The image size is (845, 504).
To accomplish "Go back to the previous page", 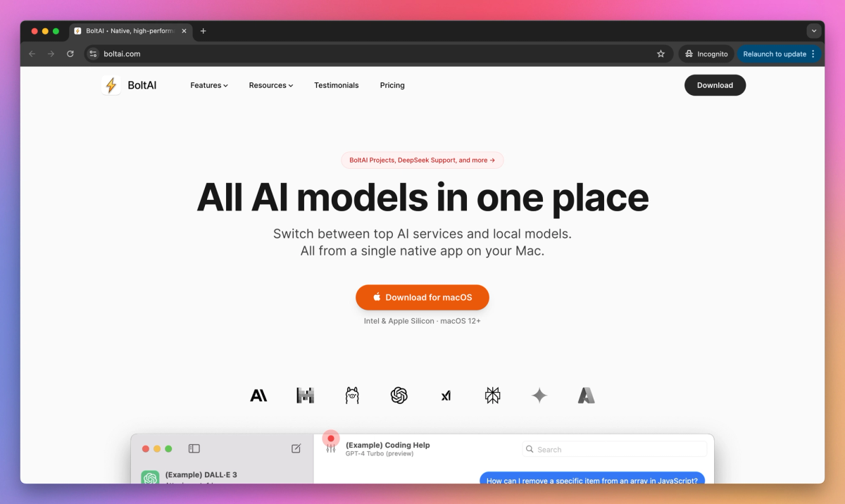I will coord(32,53).
